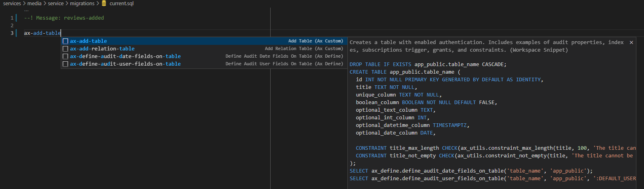Viewport: 644px width, 189px height.
Task: Click the database file icon in breadcrumb
Action: [104, 4]
